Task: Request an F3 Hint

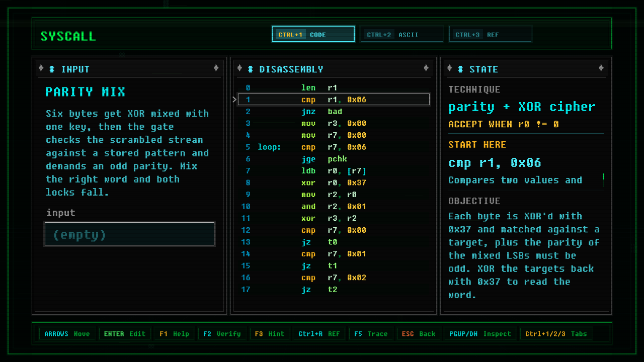Action: tap(269, 334)
